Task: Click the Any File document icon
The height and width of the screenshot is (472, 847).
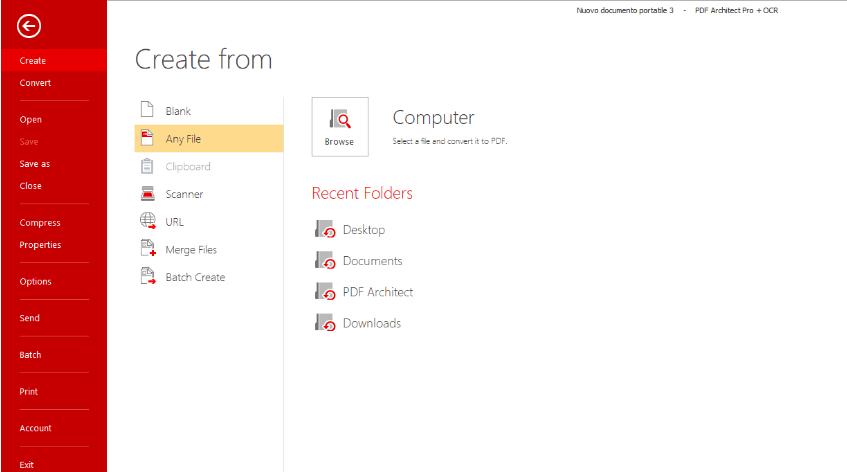Action: click(x=147, y=137)
